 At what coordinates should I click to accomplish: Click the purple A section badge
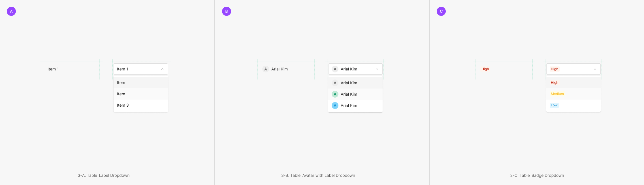click(11, 11)
